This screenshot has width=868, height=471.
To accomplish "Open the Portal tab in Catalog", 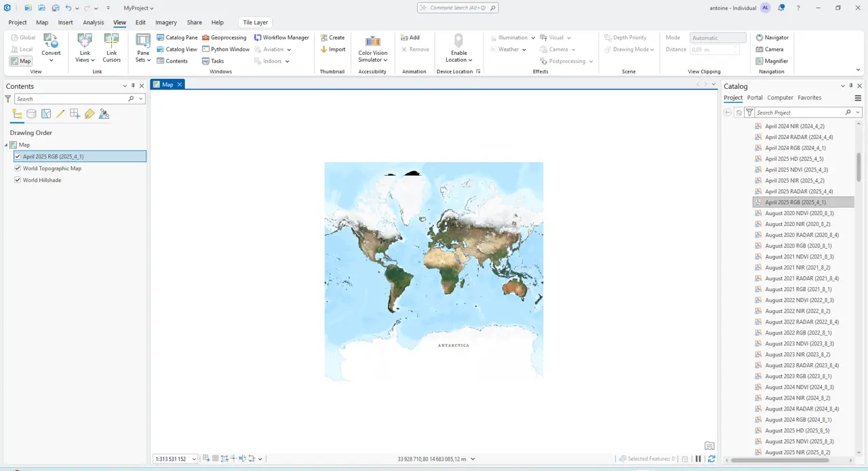I will (x=755, y=98).
